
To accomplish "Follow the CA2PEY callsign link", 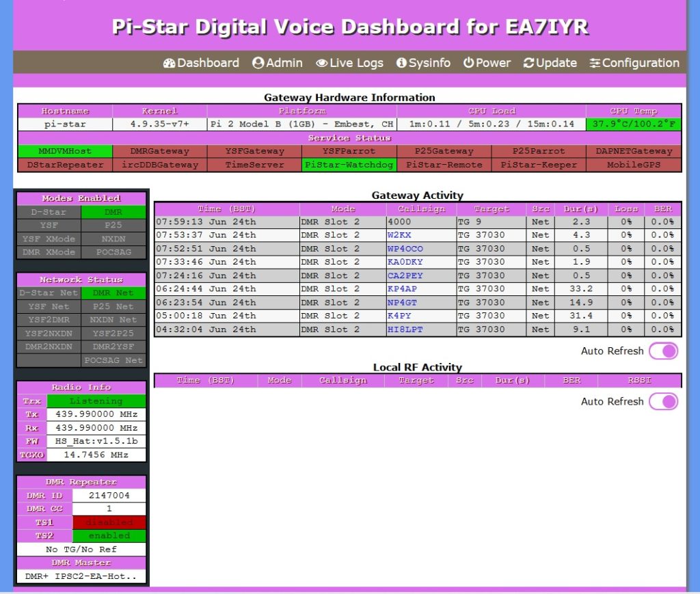I will (x=405, y=275).
